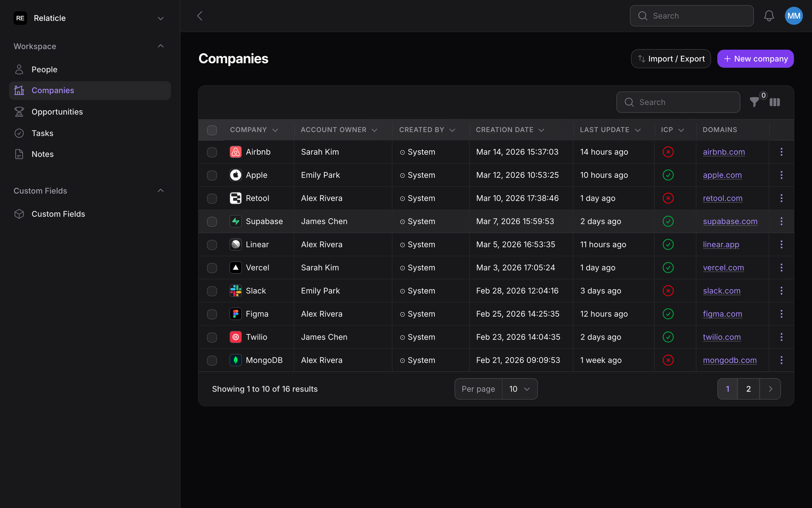The height and width of the screenshot is (508, 812).
Task: Click the Vercel company logo
Action: pos(236,268)
